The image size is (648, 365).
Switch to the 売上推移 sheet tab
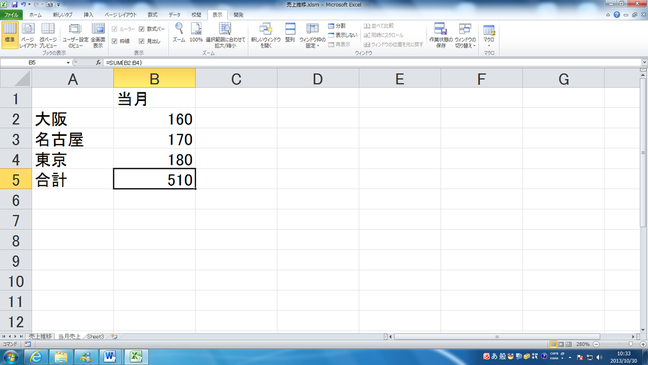tap(40, 336)
